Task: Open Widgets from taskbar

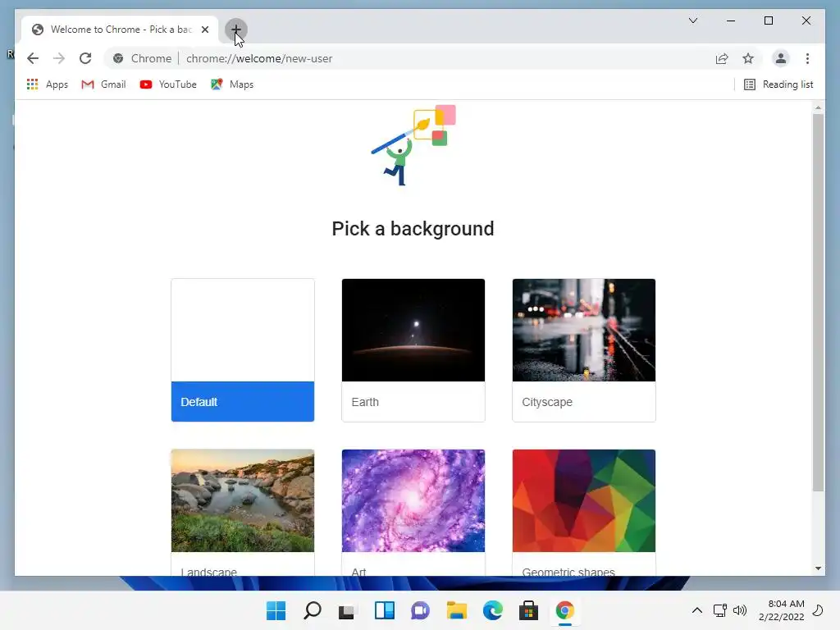Action: click(x=384, y=610)
